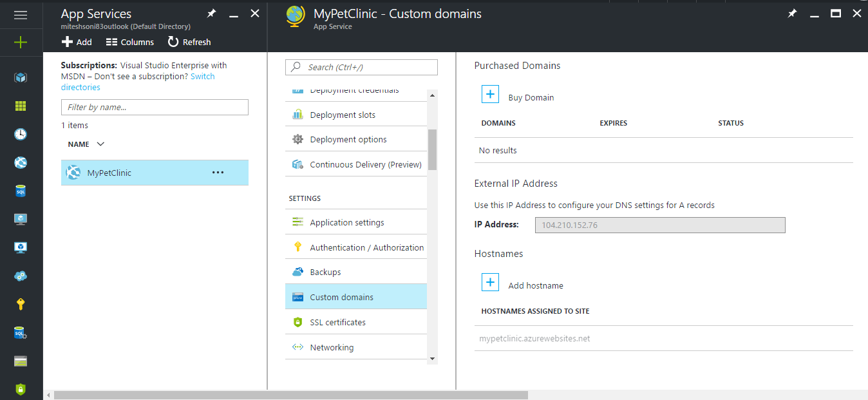Click the MyPetClinic app service row icon
Viewport: 868px width, 400px height.
73,173
